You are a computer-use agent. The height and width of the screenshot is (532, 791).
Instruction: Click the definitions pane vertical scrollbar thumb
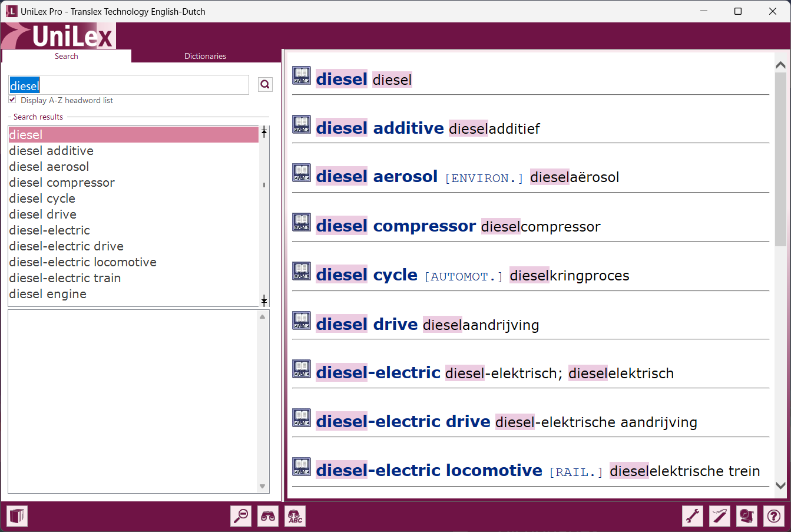tap(780, 159)
